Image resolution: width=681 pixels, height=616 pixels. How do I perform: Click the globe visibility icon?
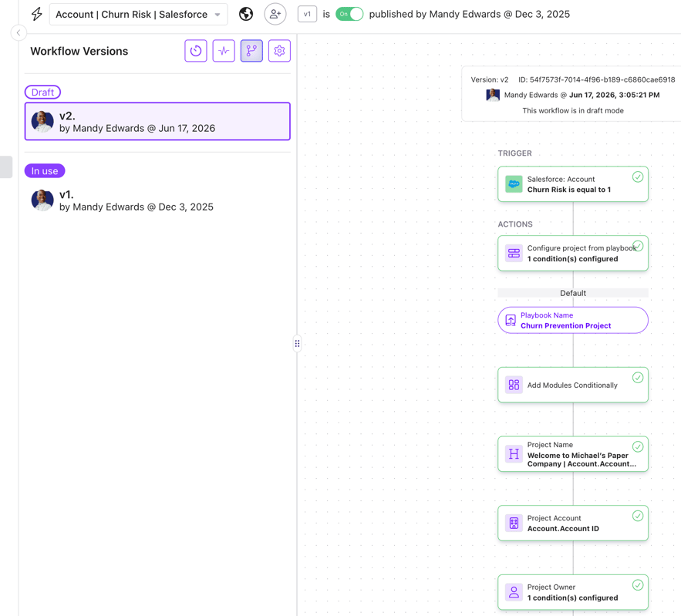246,15
